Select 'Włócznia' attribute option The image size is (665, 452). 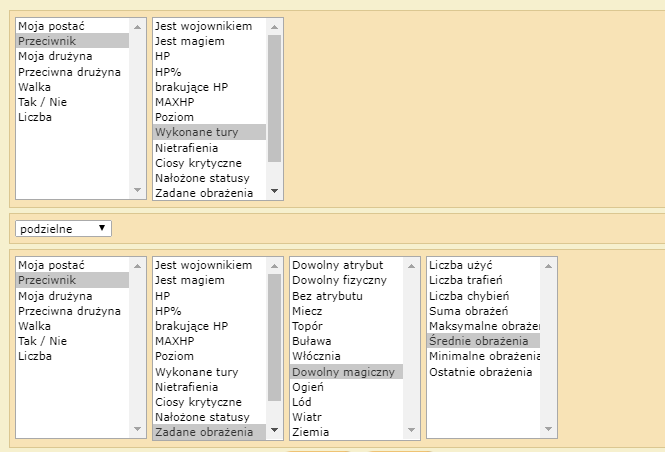[x=346, y=356]
